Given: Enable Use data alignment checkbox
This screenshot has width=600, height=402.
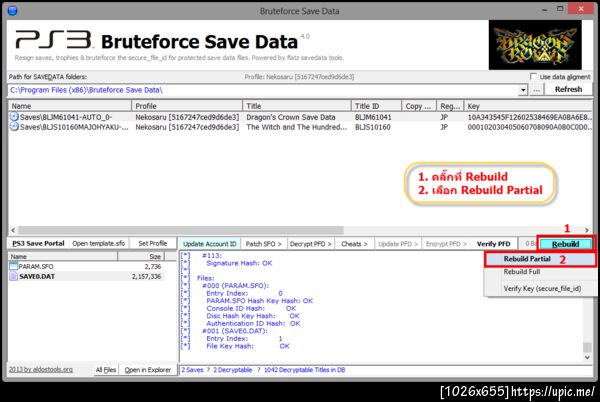Looking at the screenshot, I should [x=533, y=76].
